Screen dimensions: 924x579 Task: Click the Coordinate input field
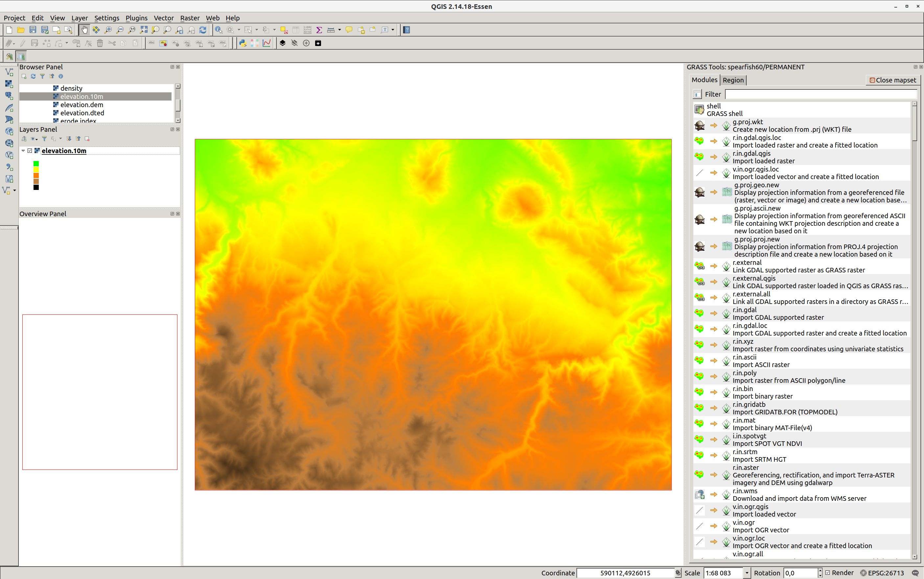click(x=625, y=573)
